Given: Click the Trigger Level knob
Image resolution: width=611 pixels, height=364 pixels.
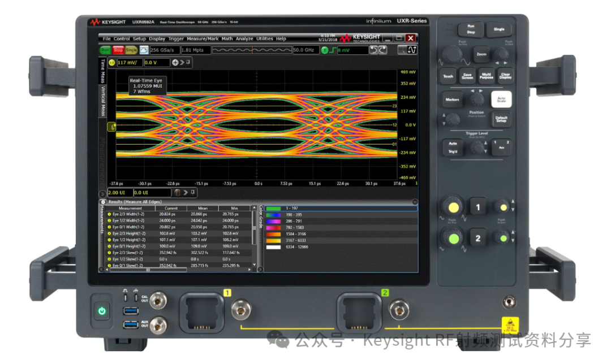Looking at the screenshot, I should coord(476,148).
